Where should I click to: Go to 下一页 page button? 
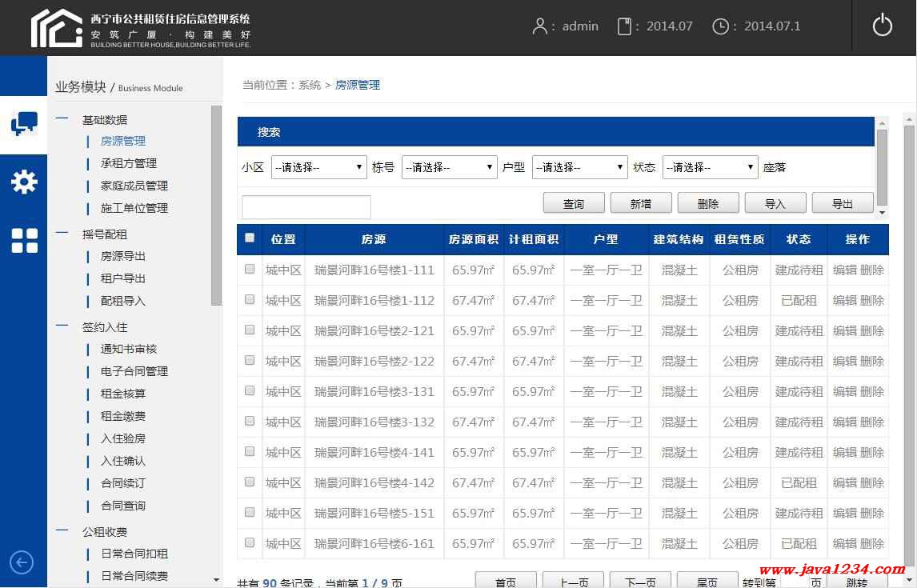point(640,581)
